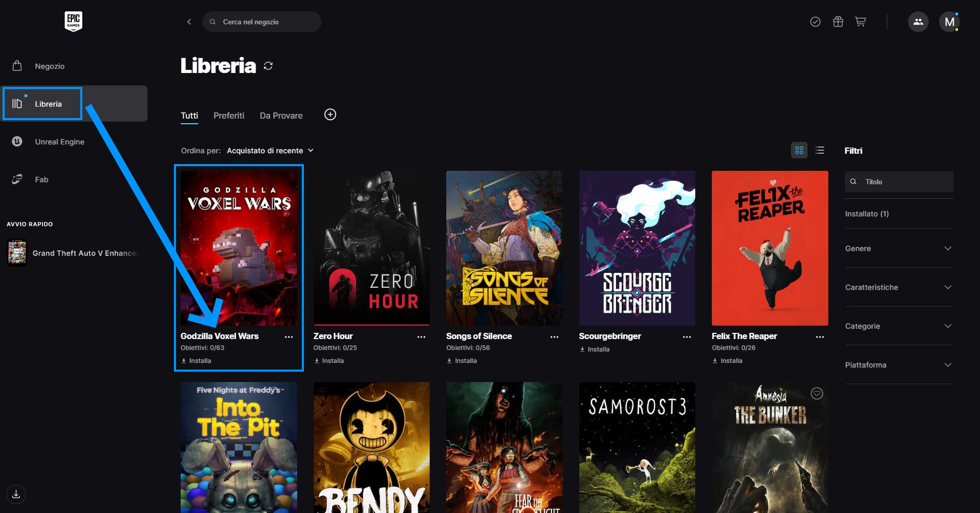Expand the Piattaforma filter
Image resolution: width=980 pixels, height=513 pixels.
(899, 365)
